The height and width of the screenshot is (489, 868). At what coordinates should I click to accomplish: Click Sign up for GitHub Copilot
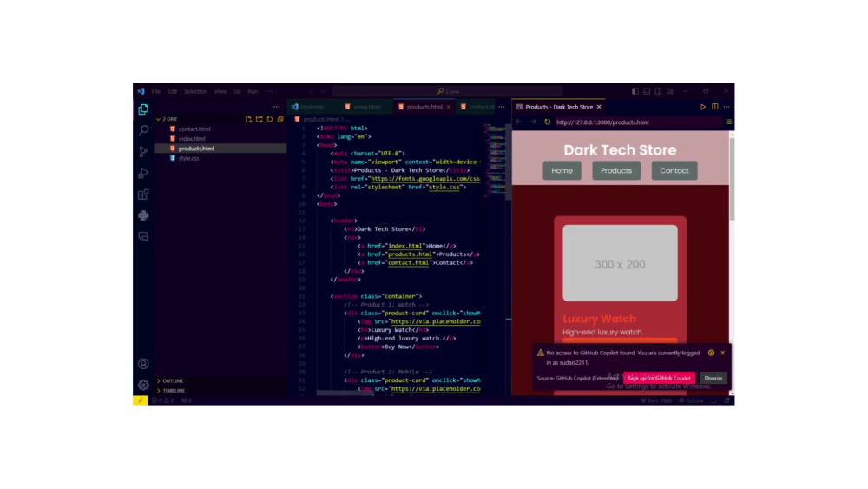[x=659, y=378]
